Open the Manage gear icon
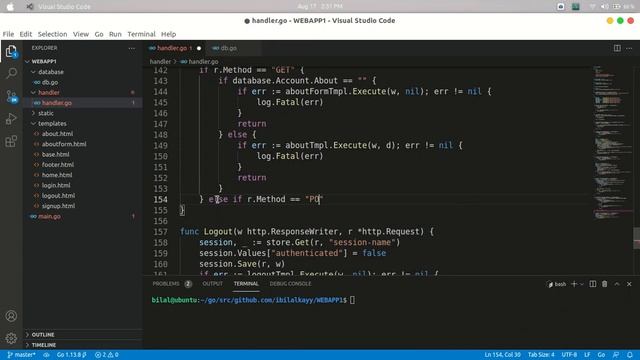Image resolution: width=640 pixels, height=360 pixels. click(11, 338)
